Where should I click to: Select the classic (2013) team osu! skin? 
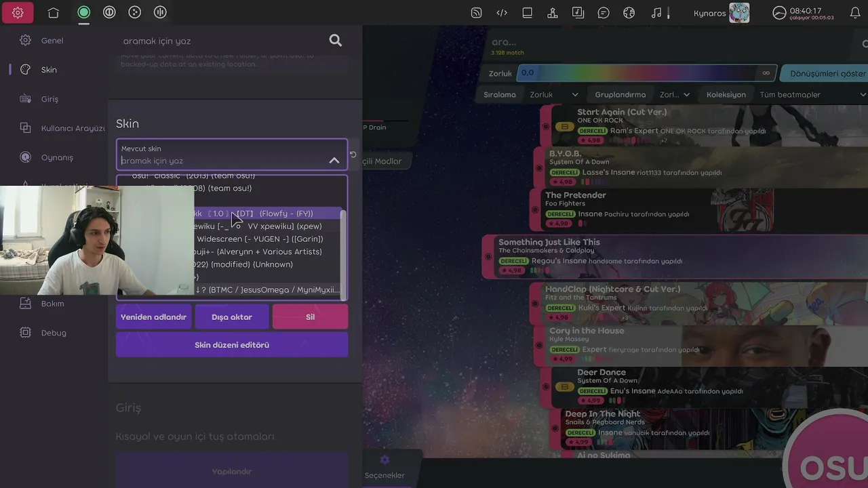click(231, 176)
